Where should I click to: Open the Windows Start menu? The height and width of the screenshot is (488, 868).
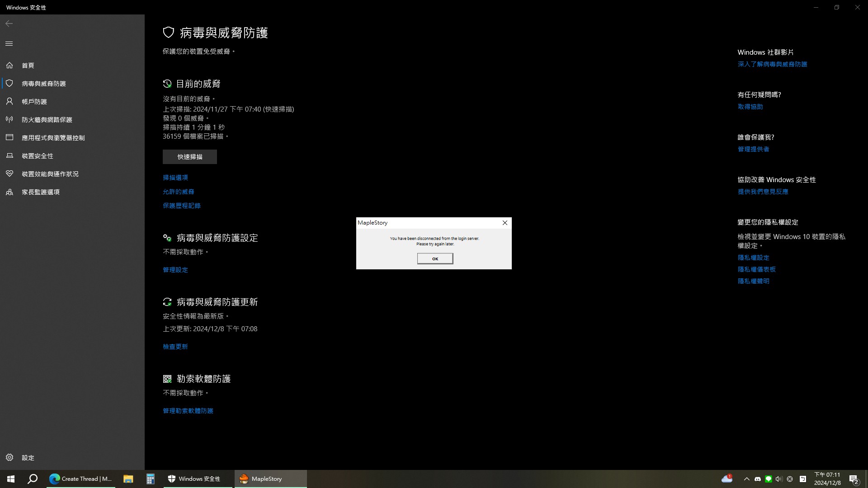tap(11, 479)
